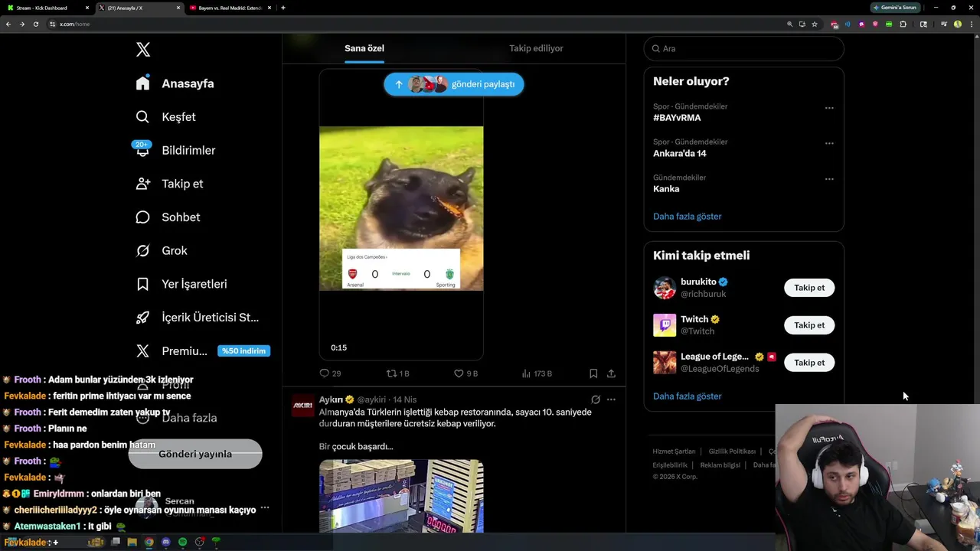Click the %50 indirim Premium badge
This screenshot has height=551, width=980.
(243, 350)
